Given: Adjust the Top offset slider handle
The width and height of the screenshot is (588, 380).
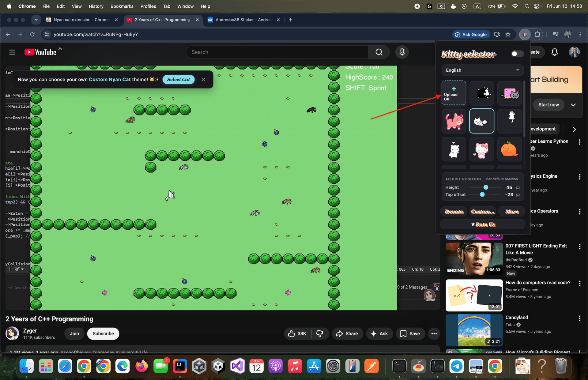Looking at the screenshot, I should click(x=482, y=194).
